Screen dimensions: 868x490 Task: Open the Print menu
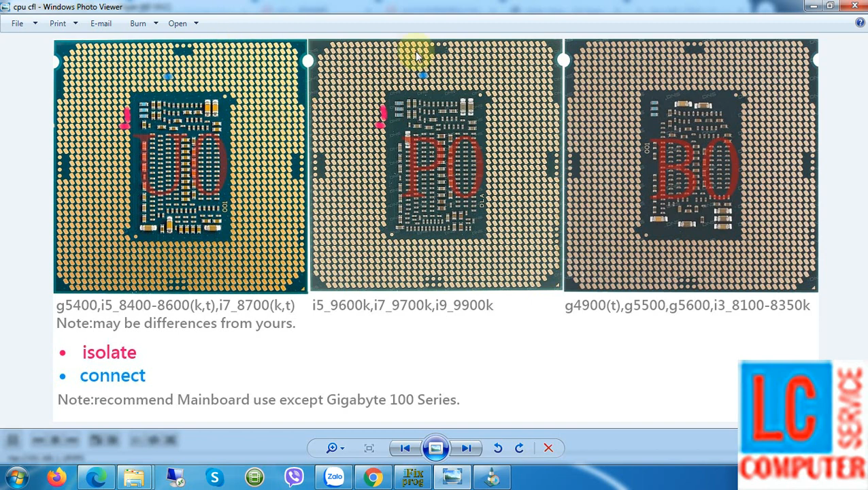coord(58,23)
